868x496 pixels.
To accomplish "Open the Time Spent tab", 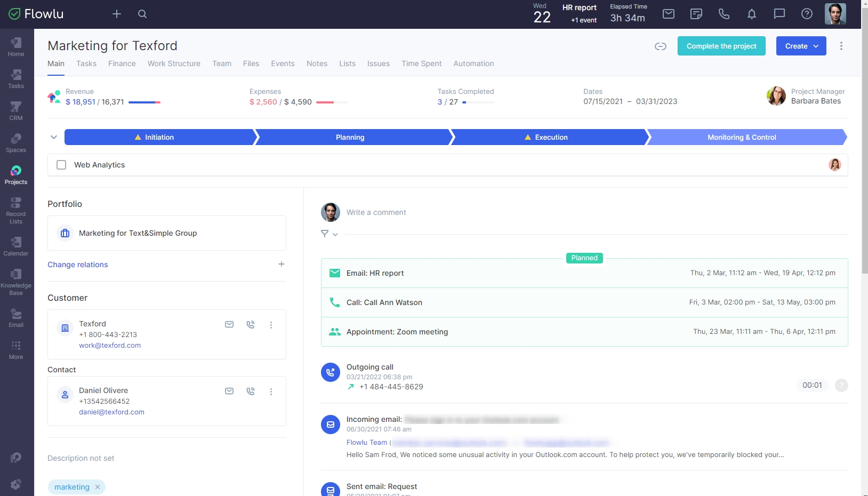I will 422,63.
